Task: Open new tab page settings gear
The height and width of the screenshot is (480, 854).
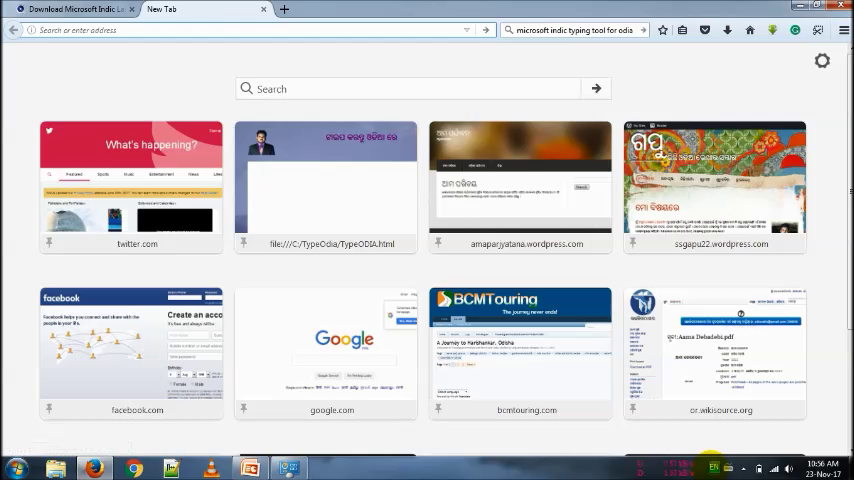Action: click(822, 60)
